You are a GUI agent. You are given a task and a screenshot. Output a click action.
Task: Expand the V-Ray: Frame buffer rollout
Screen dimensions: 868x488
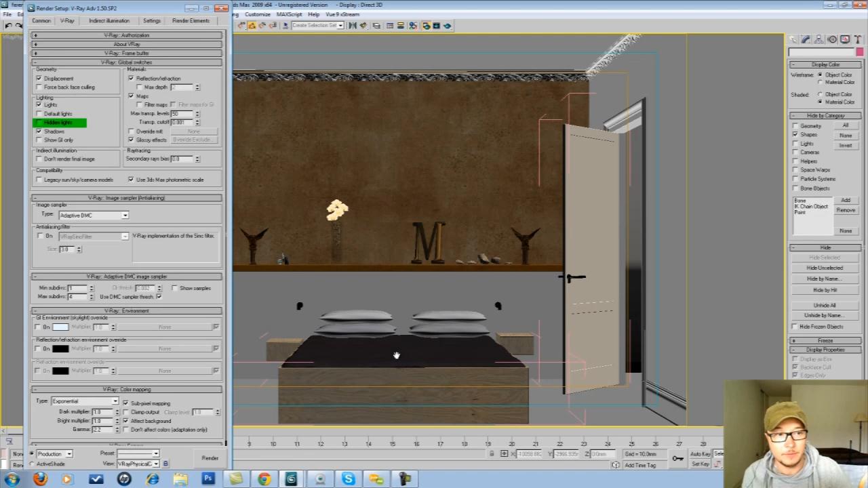[127, 53]
